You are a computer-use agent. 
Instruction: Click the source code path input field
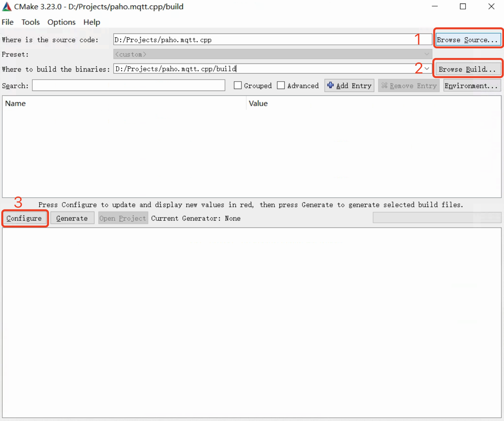pos(273,40)
